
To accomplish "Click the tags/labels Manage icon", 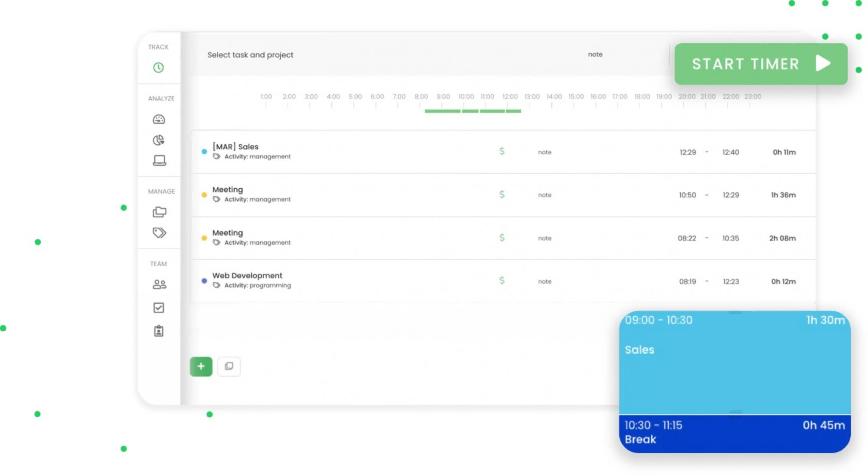I will click(159, 232).
